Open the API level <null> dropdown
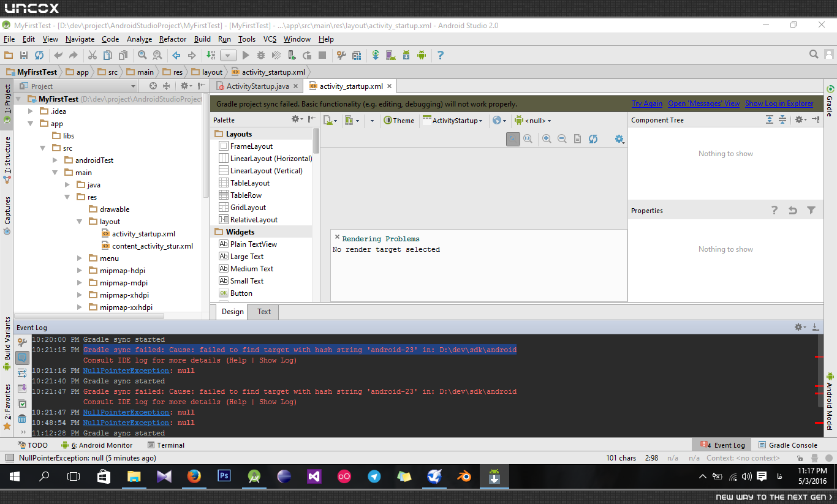 [x=533, y=121]
